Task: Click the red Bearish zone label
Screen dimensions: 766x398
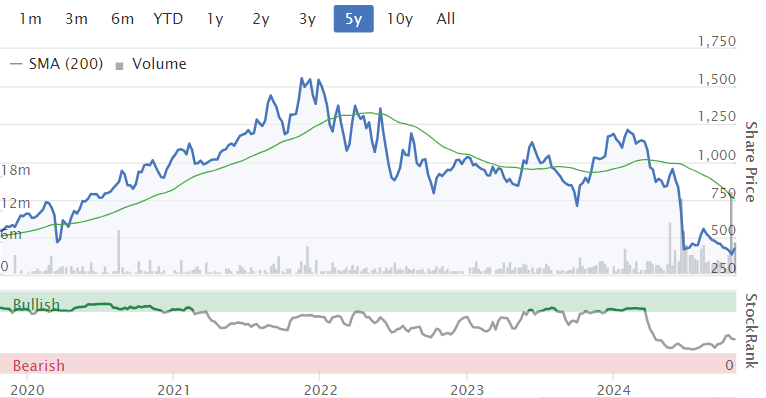Action: [39, 365]
